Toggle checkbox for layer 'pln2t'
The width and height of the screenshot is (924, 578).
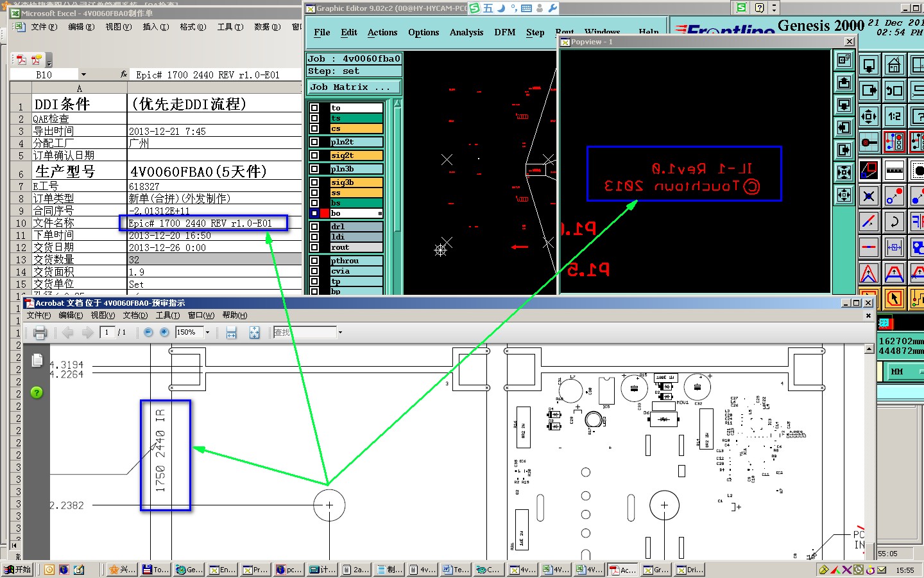pyautogui.click(x=314, y=142)
